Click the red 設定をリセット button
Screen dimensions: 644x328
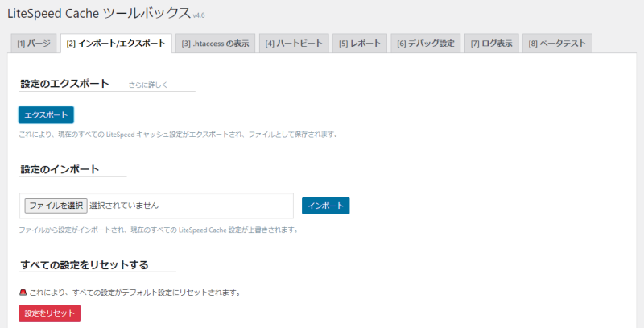coord(49,313)
